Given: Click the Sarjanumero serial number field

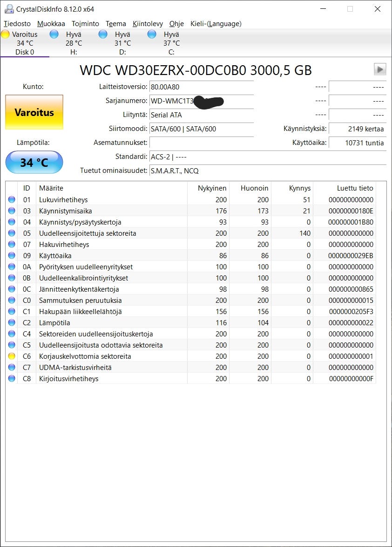Looking at the screenshot, I should [202, 101].
